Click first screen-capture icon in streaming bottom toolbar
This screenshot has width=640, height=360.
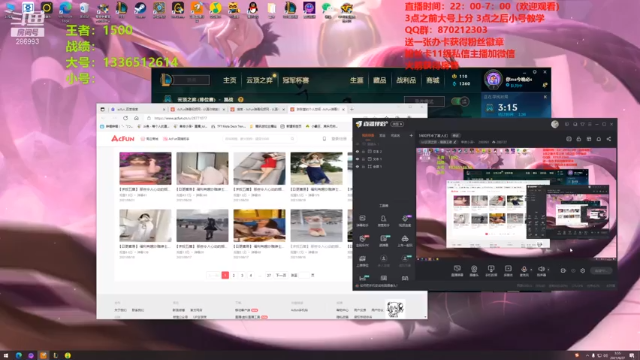pos(457,269)
